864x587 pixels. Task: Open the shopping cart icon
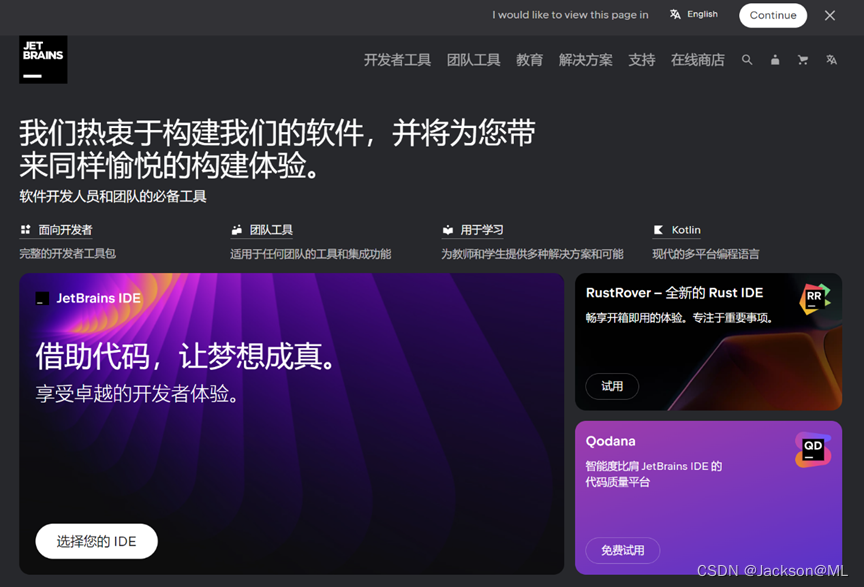click(803, 60)
